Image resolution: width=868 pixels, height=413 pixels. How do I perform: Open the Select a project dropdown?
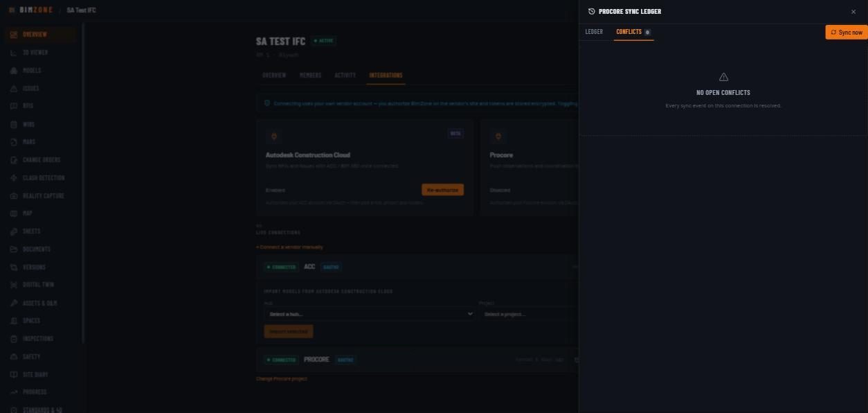pos(528,314)
